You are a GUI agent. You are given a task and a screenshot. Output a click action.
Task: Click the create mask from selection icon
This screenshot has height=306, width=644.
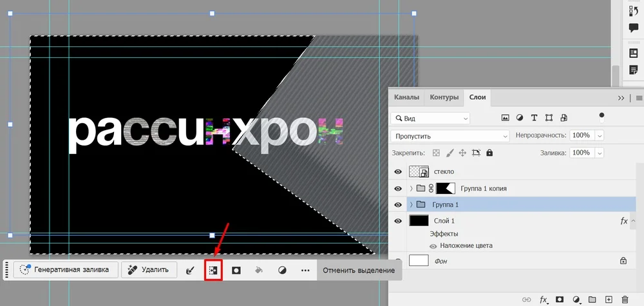(236, 271)
